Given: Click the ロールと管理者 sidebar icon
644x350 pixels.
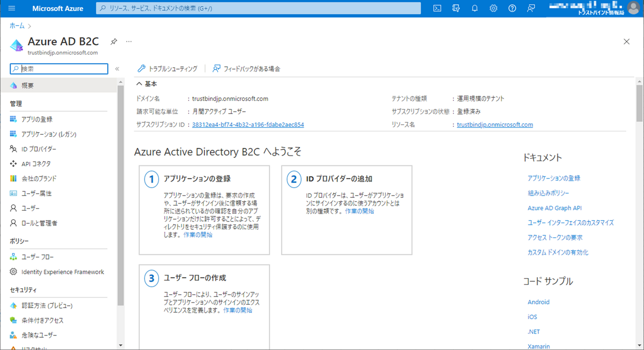Looking at the screenshot, I should [x=14, y=223].
